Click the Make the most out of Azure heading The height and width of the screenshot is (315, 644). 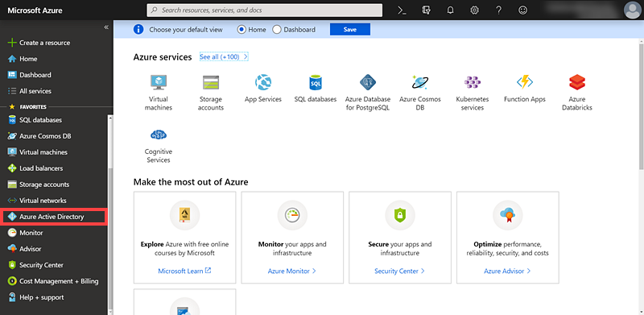coord(191,182)
